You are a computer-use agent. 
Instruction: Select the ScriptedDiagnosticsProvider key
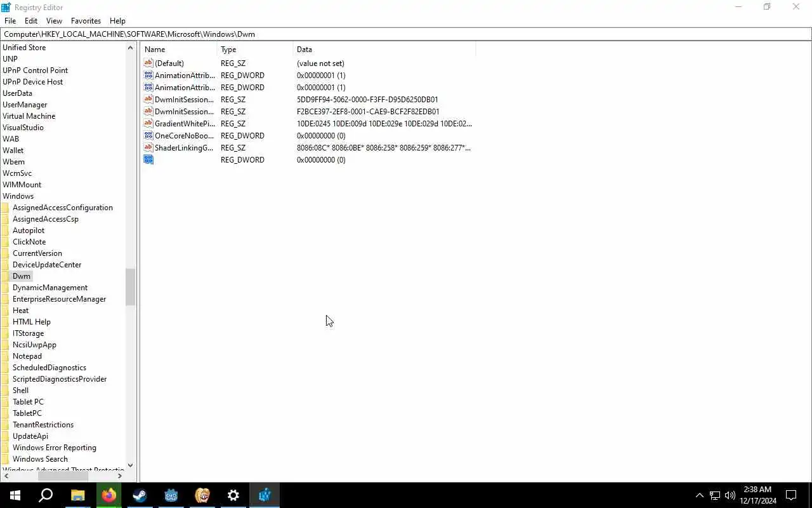60,378
